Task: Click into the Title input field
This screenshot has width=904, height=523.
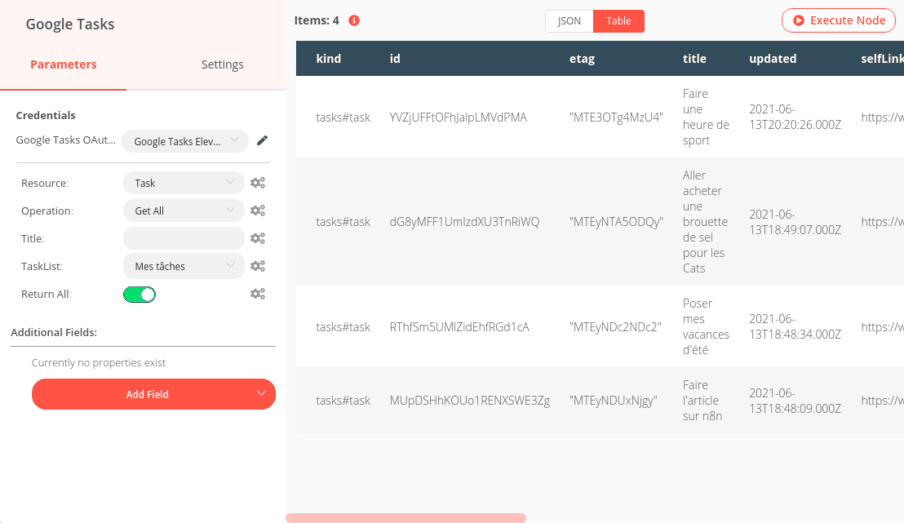Action: click(184, 239)
